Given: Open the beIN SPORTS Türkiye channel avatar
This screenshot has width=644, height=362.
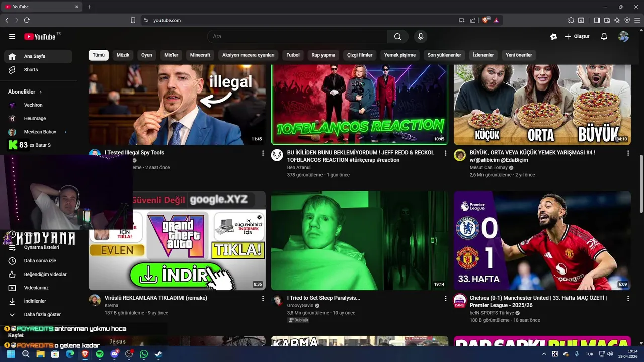Looking at the screenshot, I should click(460, 300).
